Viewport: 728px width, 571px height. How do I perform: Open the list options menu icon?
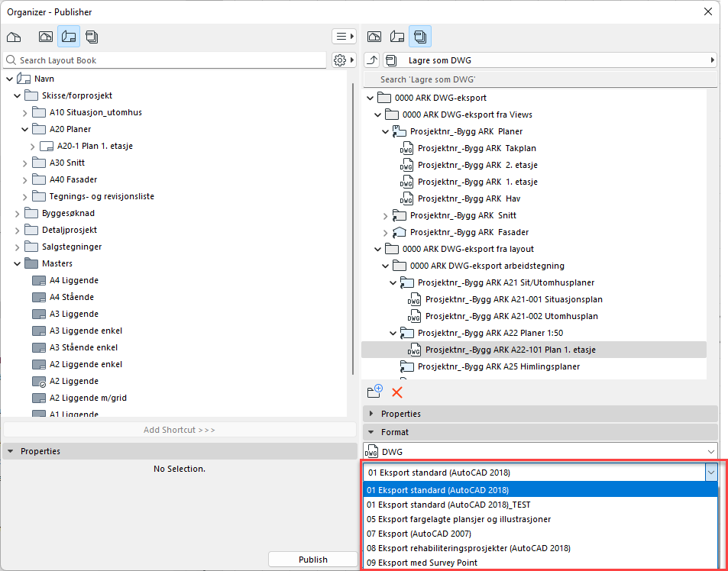tap(343, 37)
